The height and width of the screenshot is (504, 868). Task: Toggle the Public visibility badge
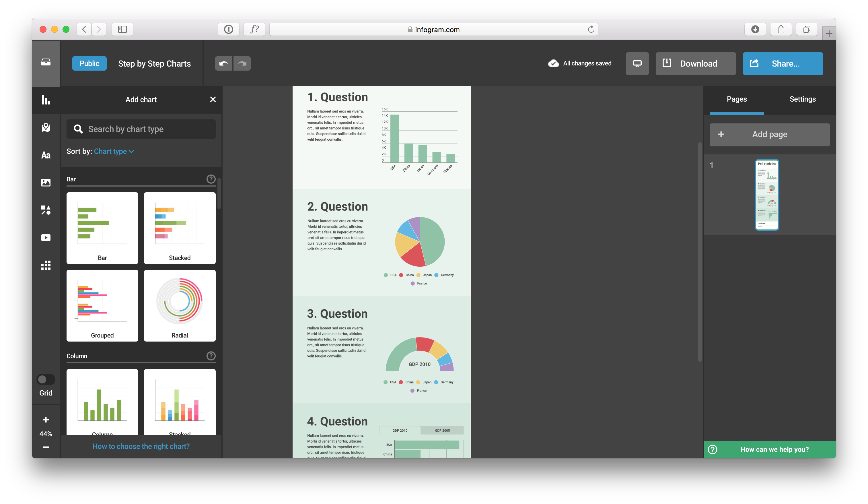click(x=89, y=63)
